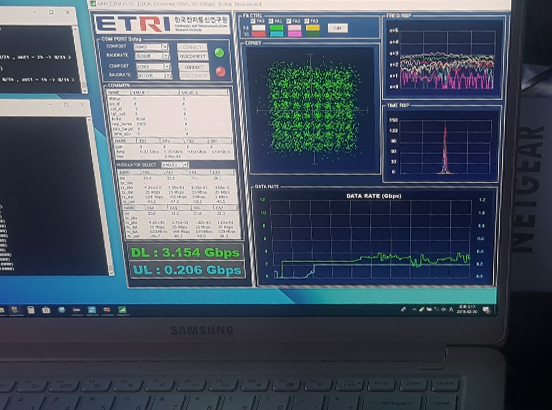The image size is (552, 410).
Task: Open the Calculator icon in the taskbar
Action: pos(31,310)
